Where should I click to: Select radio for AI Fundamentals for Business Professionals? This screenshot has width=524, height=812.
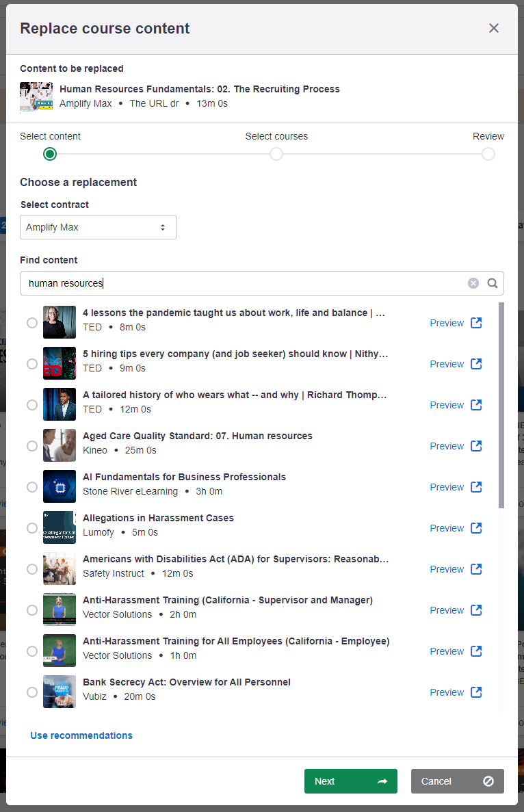click(x=32, y=487)
